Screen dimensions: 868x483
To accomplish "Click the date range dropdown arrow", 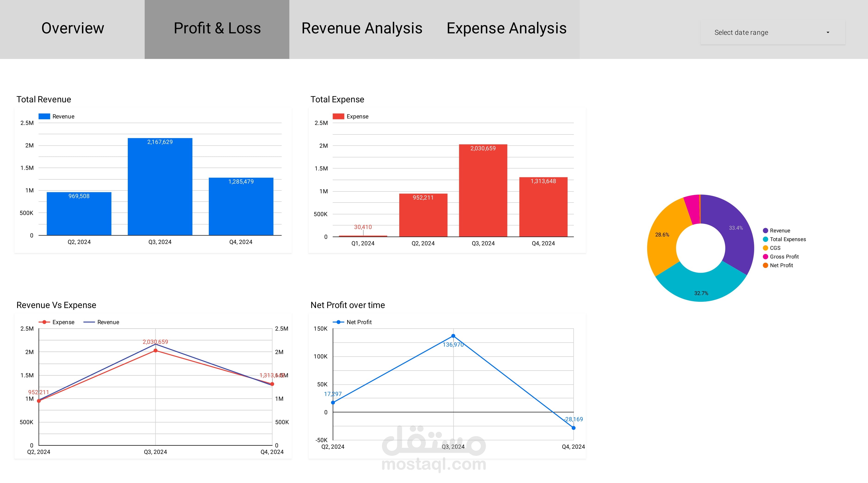I will (x=827, y=32).
